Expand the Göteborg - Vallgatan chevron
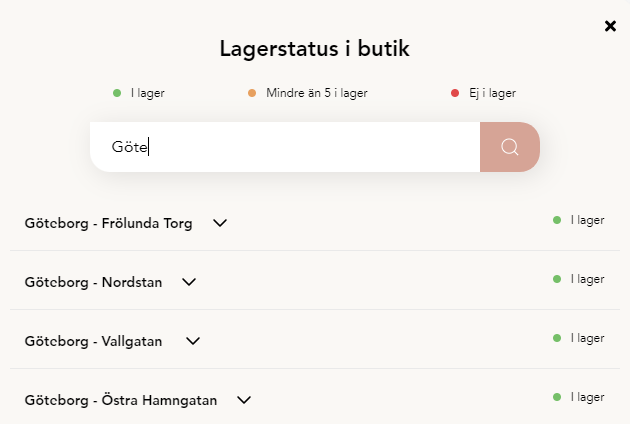The image size is (630, 424). 193,341
